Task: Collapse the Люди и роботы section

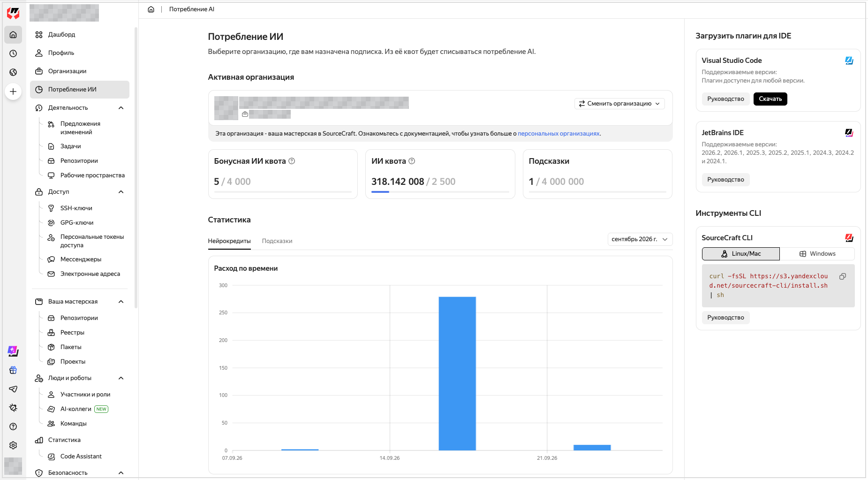Action: tap(121, 378)
